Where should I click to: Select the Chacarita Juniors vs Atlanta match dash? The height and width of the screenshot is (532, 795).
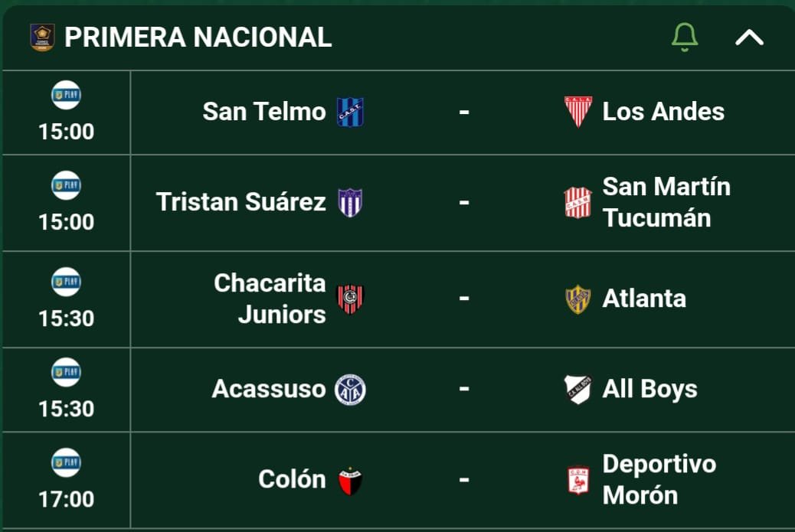(x=464, y=299)
